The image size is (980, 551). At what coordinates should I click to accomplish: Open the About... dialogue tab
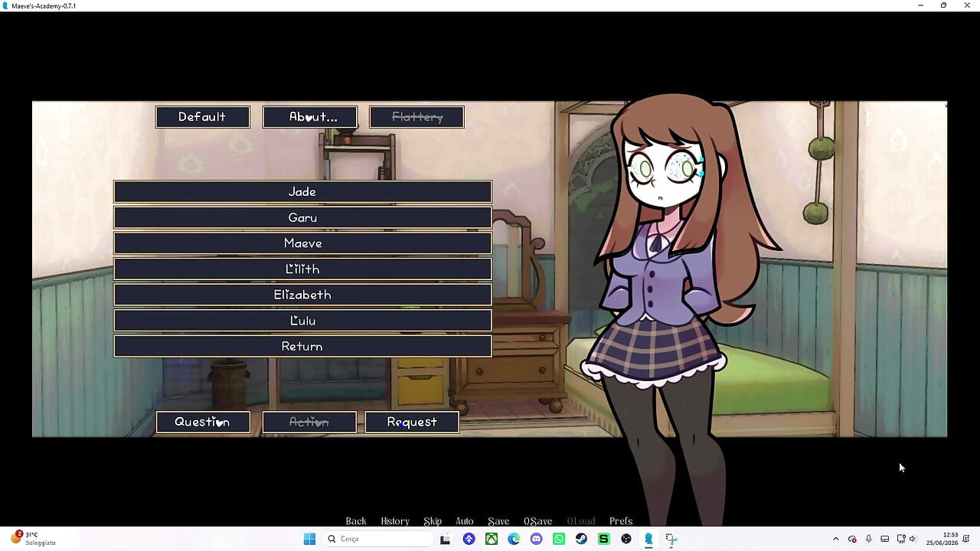pyautogui.click(x=309, y=117)
